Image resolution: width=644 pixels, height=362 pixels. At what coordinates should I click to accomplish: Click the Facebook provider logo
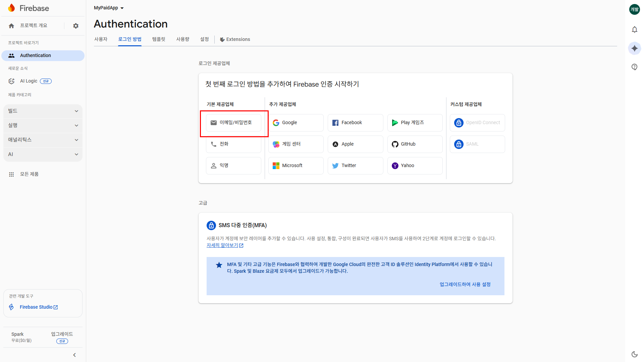[x=335, y=123]
